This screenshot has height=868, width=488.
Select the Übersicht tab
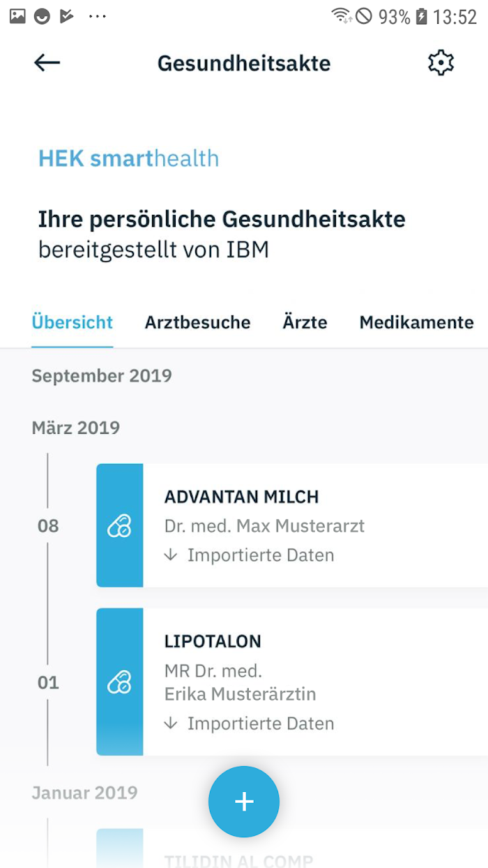[x=73, y=322]
